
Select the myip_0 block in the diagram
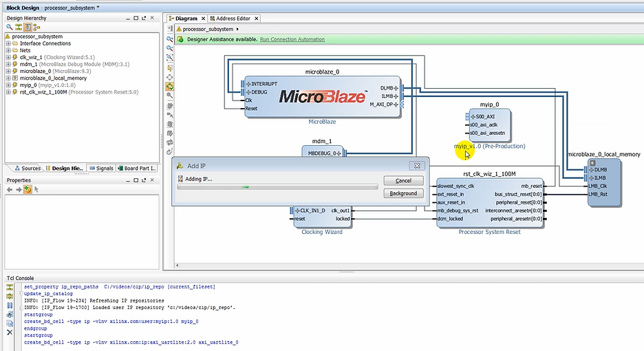[489, 125]
